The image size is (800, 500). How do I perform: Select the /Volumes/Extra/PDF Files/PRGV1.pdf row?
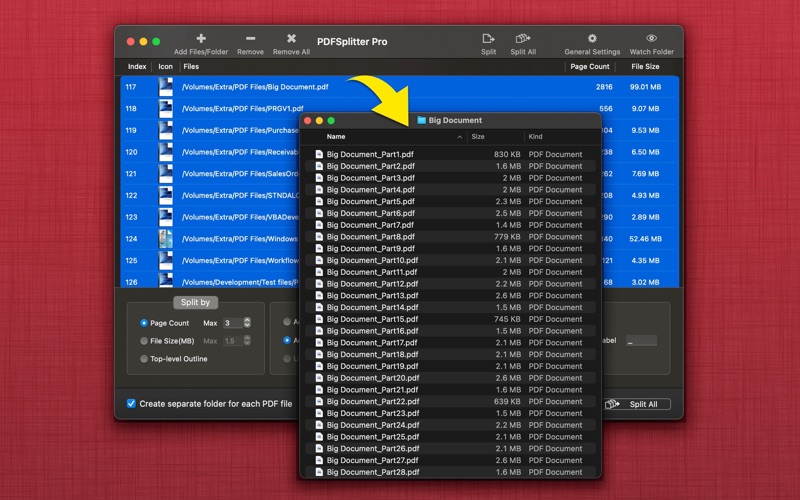[399, 109]
